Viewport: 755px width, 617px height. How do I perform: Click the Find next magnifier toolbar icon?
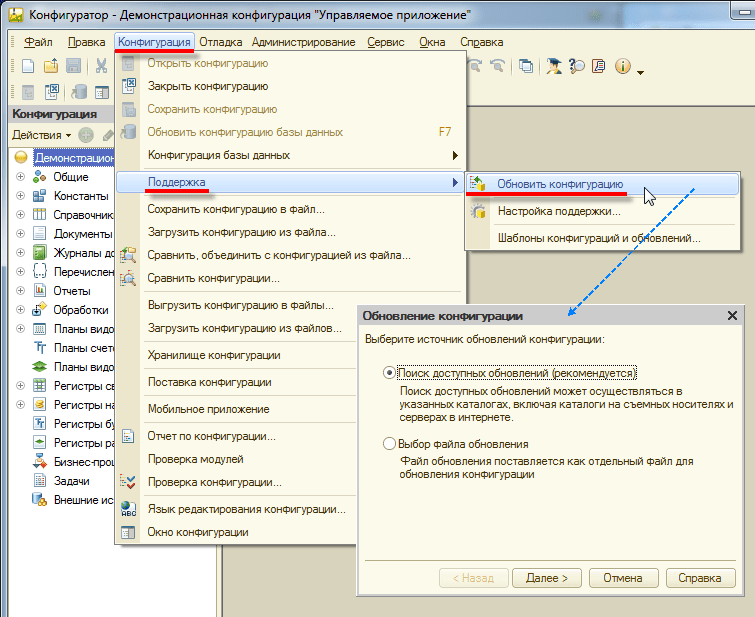tap(475, 66)
